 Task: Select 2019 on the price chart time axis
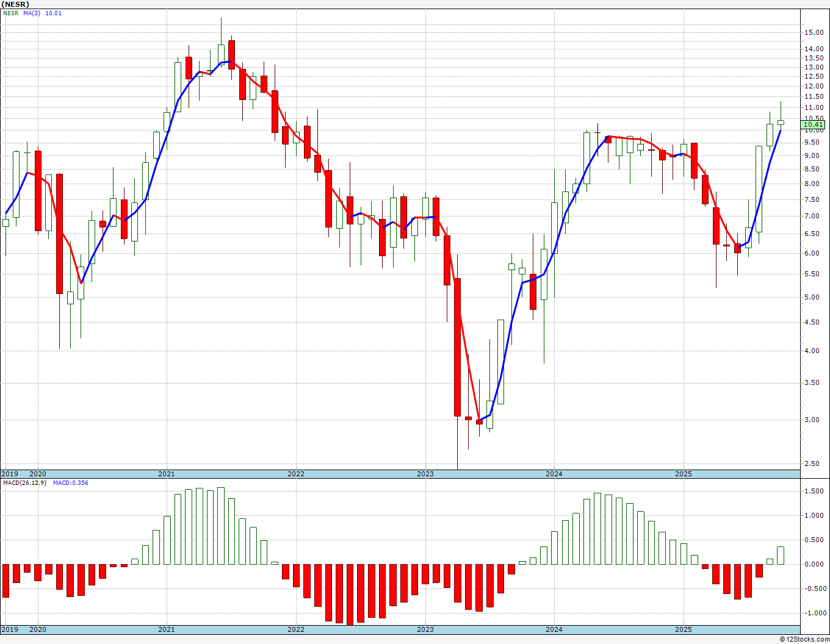[9, 474]
